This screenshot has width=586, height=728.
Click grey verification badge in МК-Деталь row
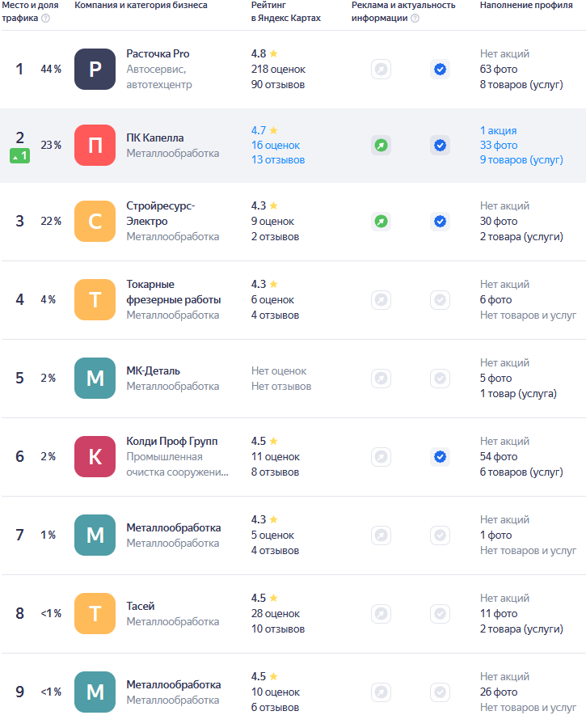[440, 379]
